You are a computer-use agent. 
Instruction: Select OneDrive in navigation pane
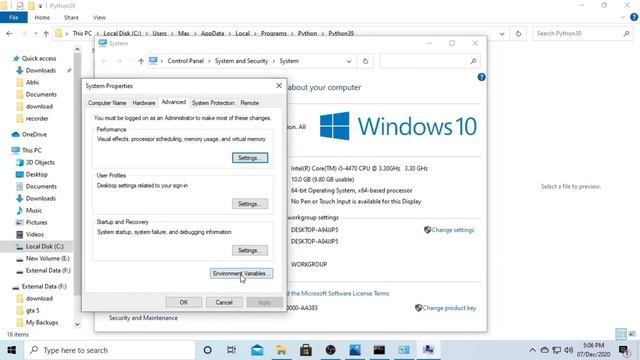point(34,134)
